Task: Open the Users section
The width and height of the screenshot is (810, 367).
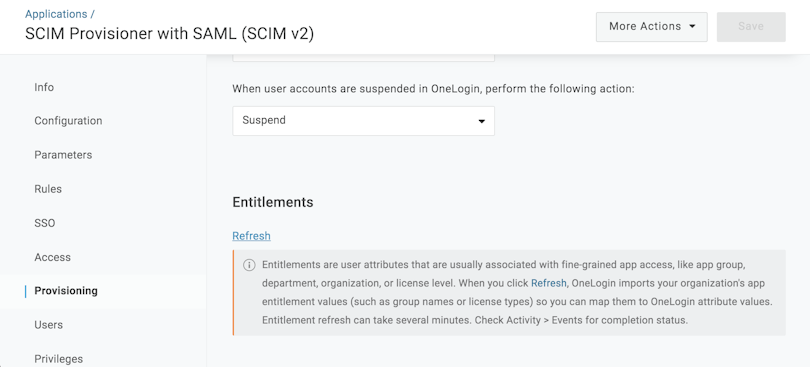Action: [x=49, y=325]
